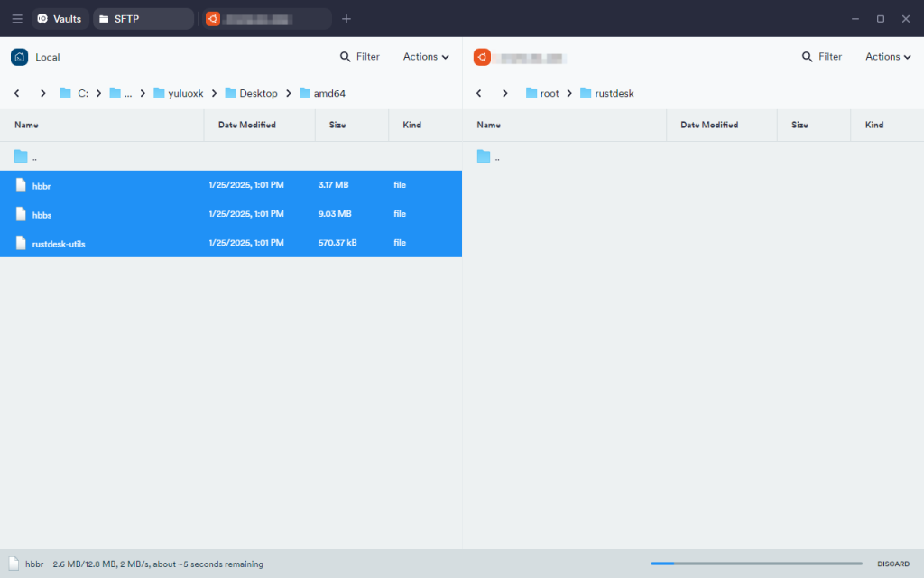The width and height of the screenshot is (924, 578).
Task: Click the search magnifier icon in Local pane
Action: click(x=346, y=57)
